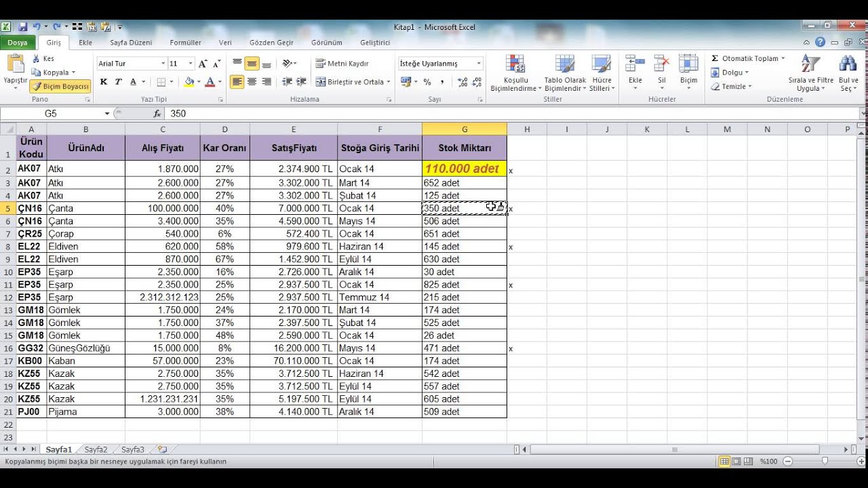This screenshot has width=868, height=488.
Task: Expand the Kopyala dropdown arrow
Action: pos(73,73)
